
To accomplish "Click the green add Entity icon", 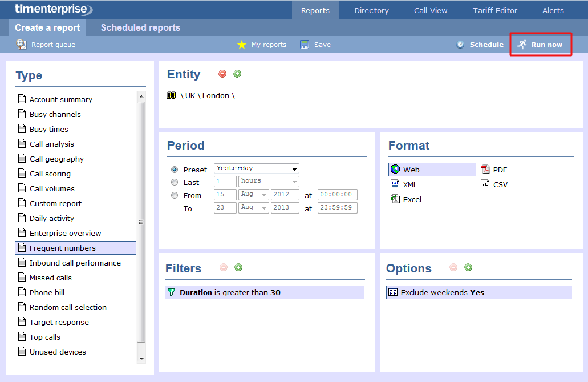I will click(x=237, y=74).
